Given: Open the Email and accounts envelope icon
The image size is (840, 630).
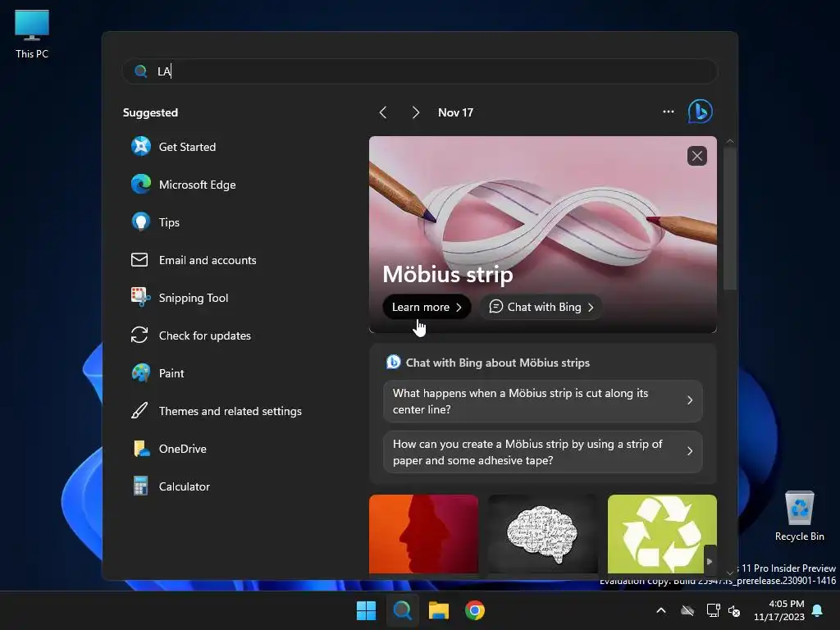Looking at the screenshot, I should click(139, 260).
